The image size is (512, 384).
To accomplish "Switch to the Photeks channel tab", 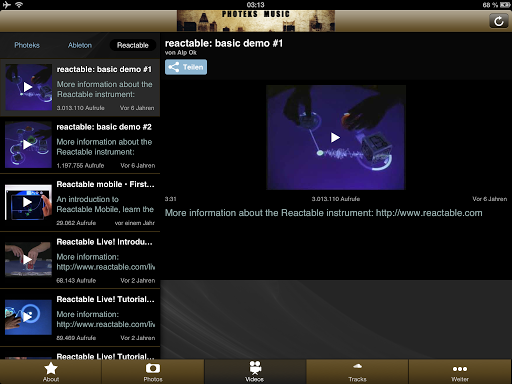I will (27, 45).
